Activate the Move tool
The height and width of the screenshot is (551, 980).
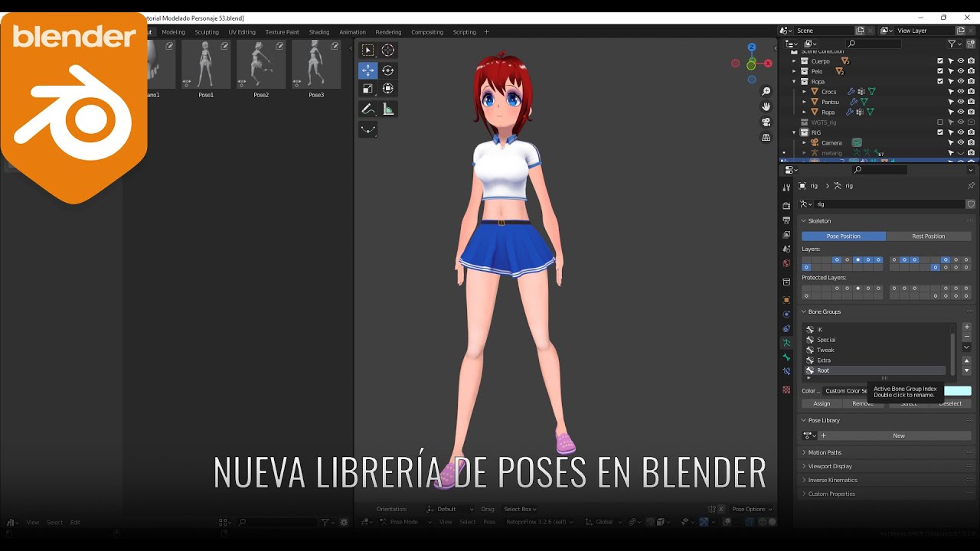point(367,70)
